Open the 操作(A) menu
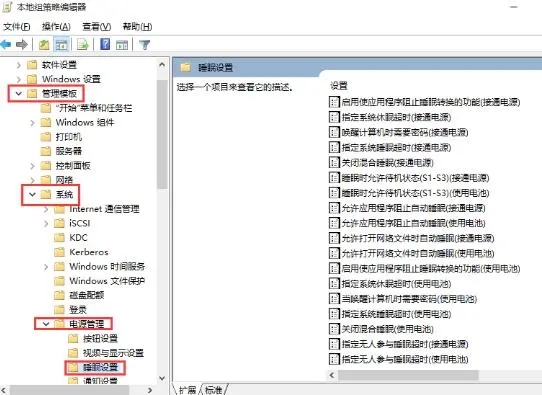 click(56, 27)
